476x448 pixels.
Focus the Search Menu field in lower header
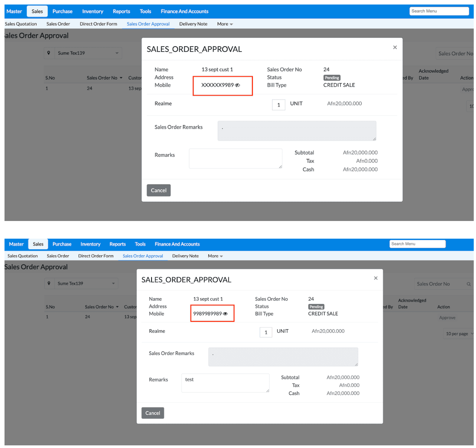[x=417, y=244]
